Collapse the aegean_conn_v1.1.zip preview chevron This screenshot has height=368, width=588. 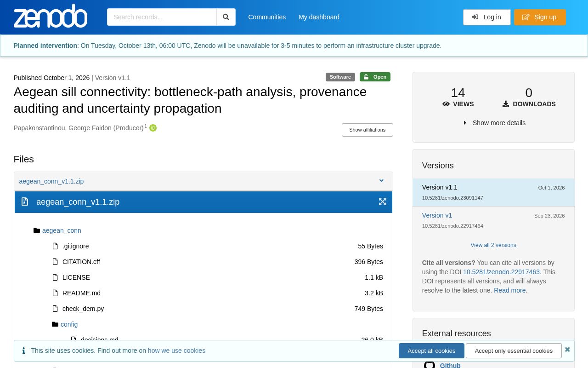(x=381, y=181)
